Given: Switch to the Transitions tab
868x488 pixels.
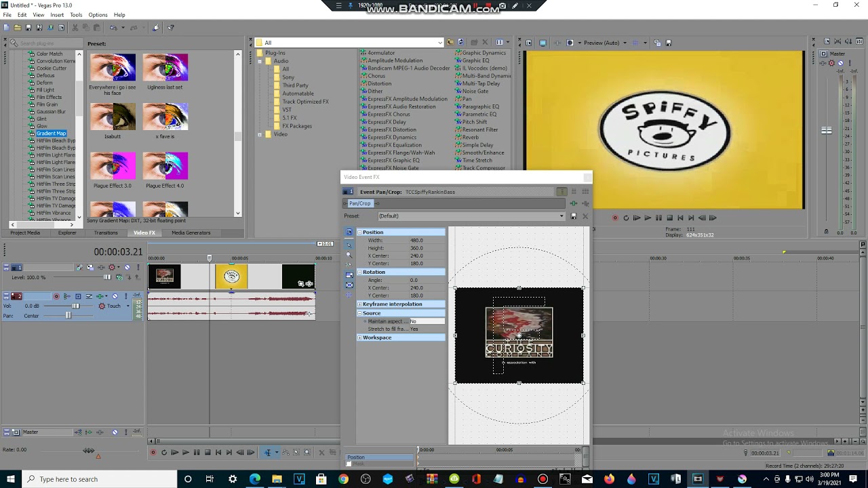Looking at the screenshot, I should pos(106,232).
